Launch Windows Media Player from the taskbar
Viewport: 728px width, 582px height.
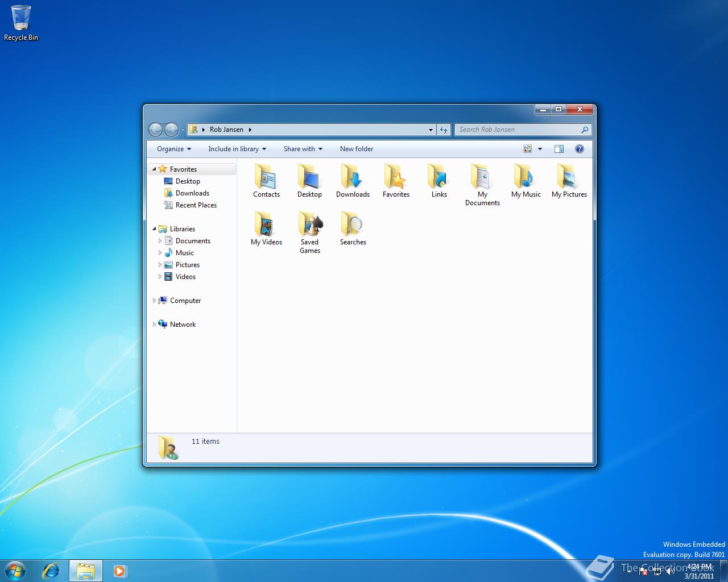pos(119,571)
